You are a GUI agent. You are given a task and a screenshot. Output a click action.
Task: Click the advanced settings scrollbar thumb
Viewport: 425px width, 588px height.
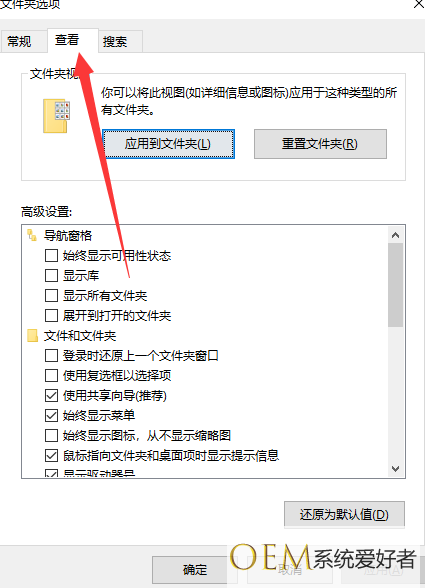pos(395,285)
